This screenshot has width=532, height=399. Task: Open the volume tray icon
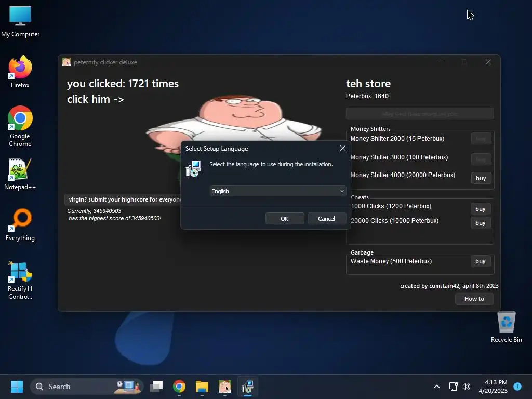pos(466,387)
